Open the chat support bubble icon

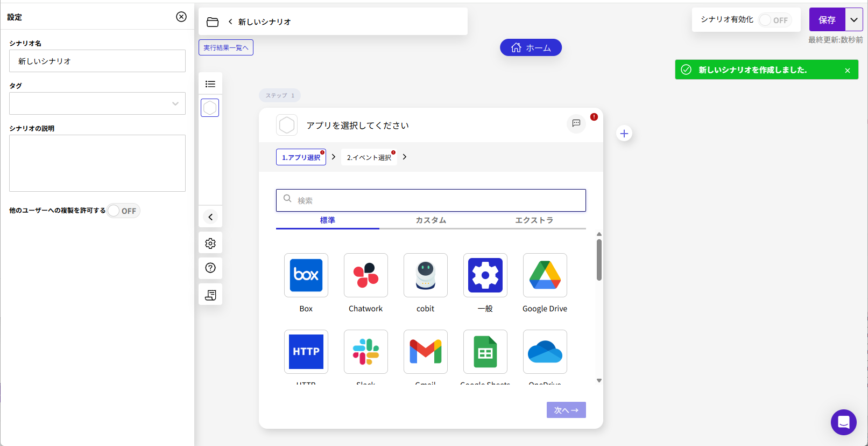(844, 422)
